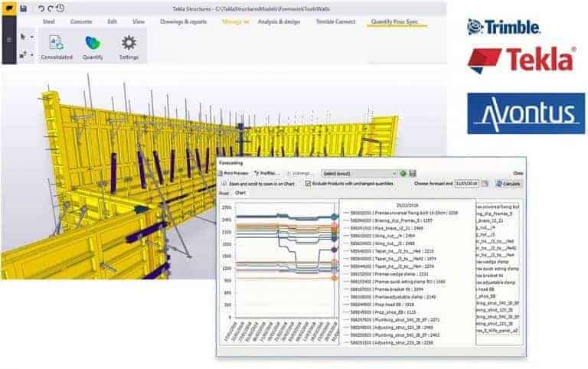Expand the selection tool dropdown arrow
The height and width of the screenshot is (369, 588).
(31, 37)
